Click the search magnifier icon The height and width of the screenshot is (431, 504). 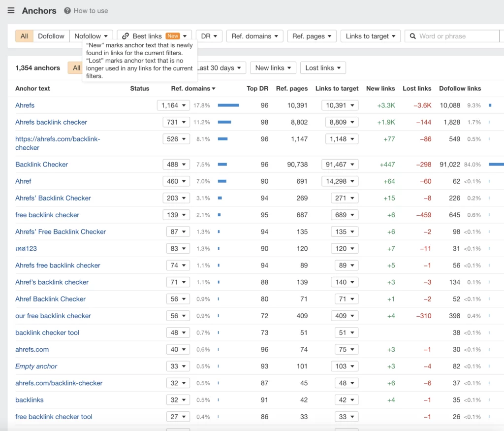pos(413,36)
